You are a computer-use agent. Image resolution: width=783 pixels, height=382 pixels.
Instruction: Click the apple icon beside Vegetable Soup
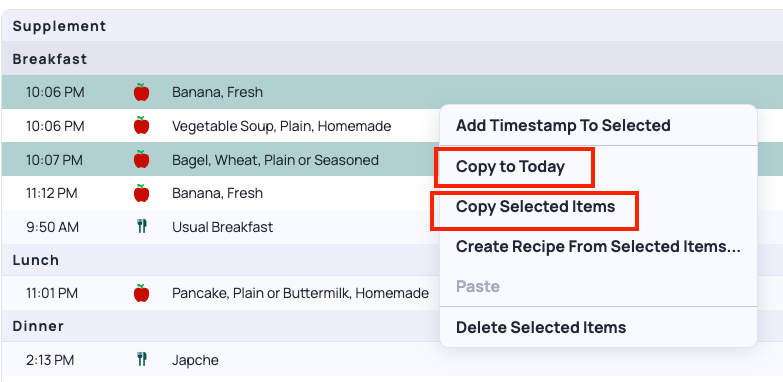point(141,125)
